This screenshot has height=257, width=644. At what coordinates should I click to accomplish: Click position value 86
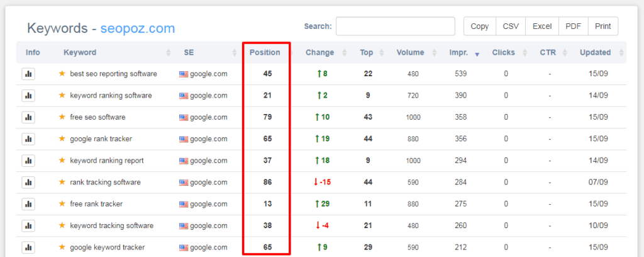(267, 182)
